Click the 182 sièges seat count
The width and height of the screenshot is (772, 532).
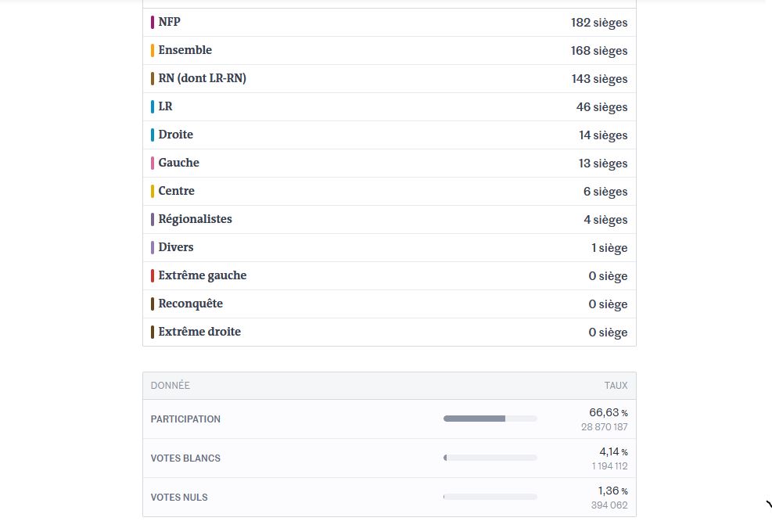pos(598,23)
